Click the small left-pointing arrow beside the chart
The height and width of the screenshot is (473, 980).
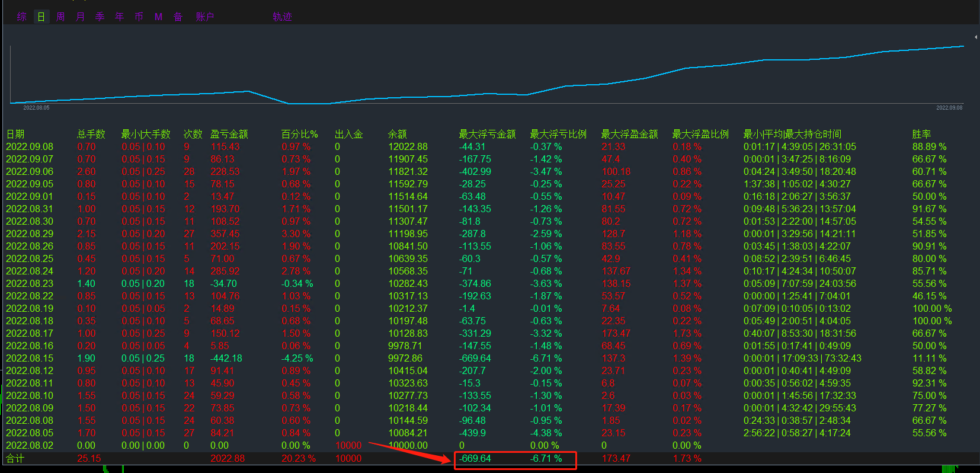tap(975, 37)
